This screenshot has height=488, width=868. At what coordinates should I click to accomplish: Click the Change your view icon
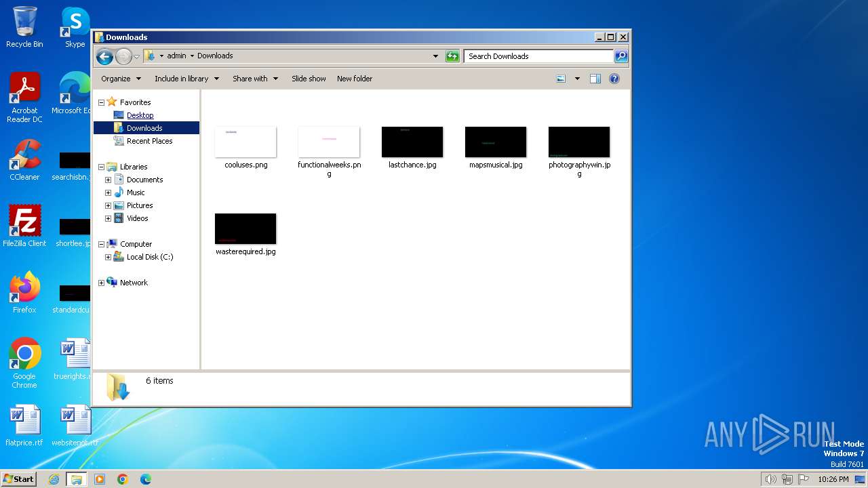[x=561, y=79]
